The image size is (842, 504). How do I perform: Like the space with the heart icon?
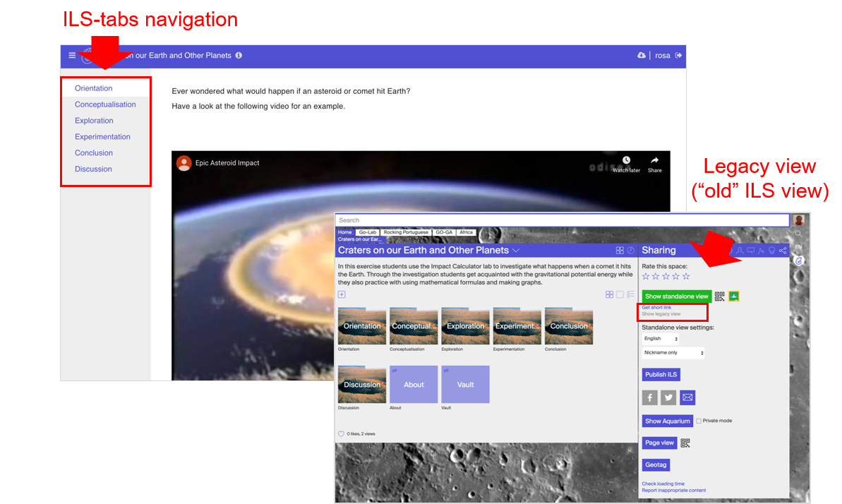(341, 434)
